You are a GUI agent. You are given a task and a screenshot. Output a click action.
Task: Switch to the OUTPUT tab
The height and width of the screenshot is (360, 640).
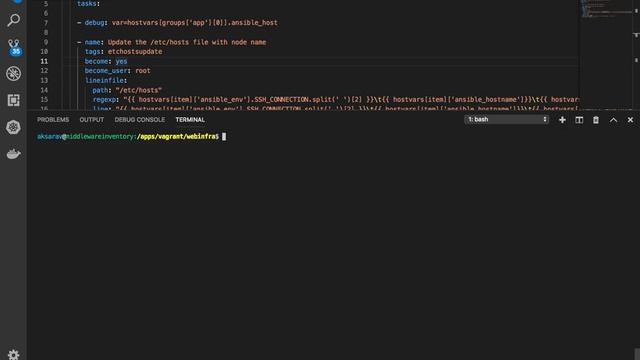click(x=91, y=120)
